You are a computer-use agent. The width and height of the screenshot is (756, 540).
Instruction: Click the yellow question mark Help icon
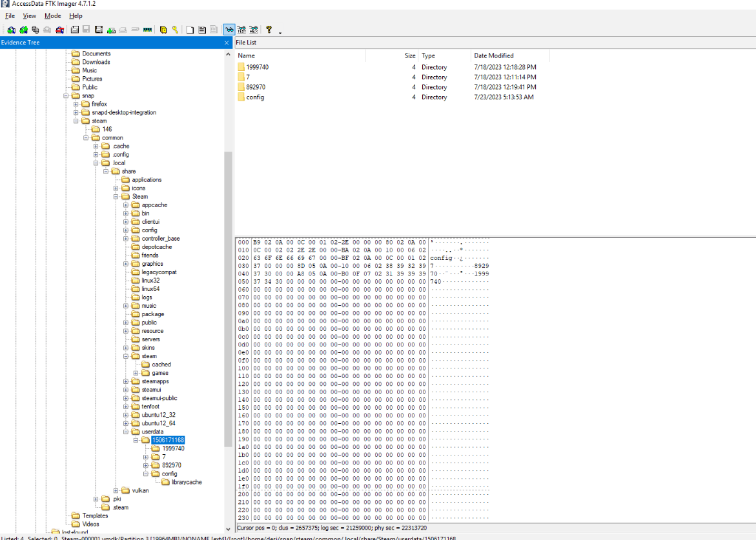[x=269, y=30]
